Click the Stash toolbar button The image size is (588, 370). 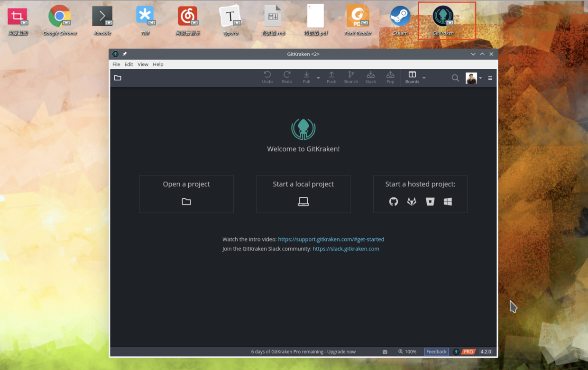pyautogui.click(x=371, y=77)
